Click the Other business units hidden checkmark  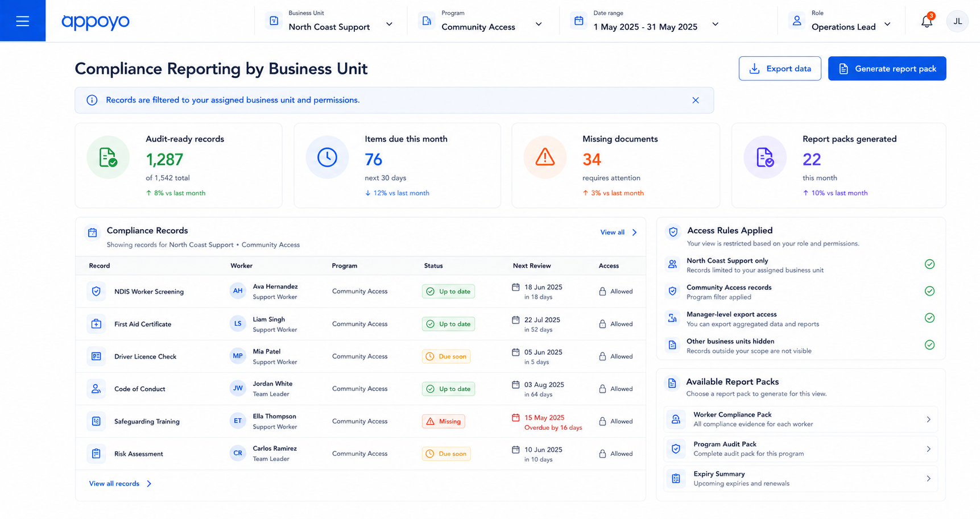[x=929, y=345]
